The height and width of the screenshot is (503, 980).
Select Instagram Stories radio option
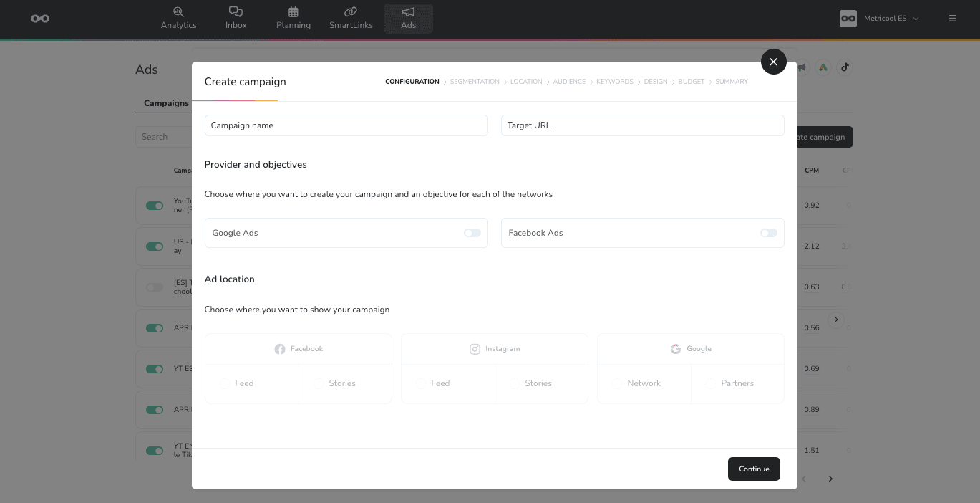[515, 383]
